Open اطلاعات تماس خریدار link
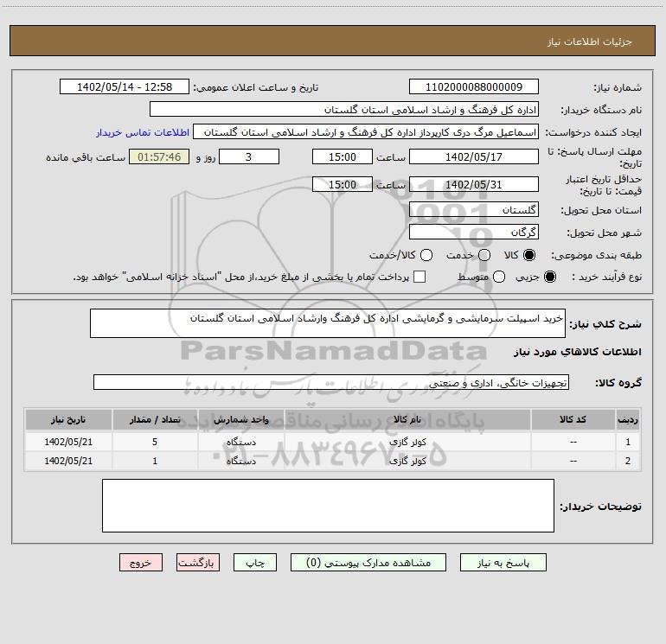Image resolution: width=666 pixels, height=644 pixels. pos(143,132)
